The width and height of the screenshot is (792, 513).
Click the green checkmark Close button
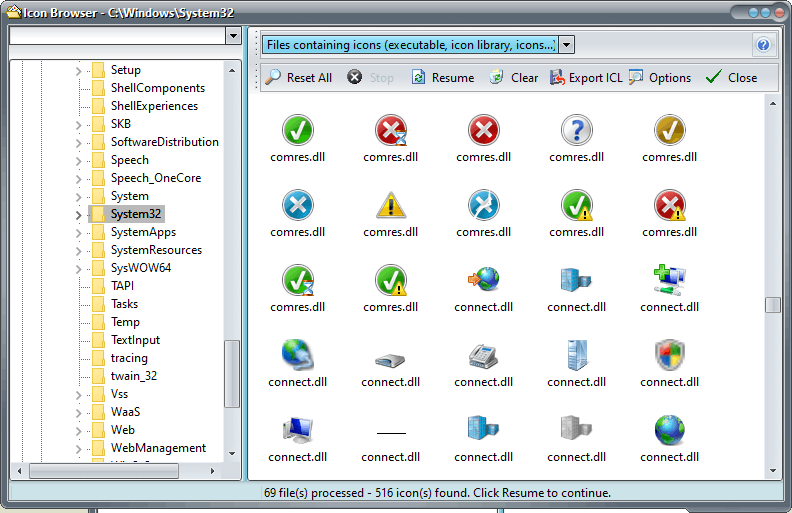click(731, 78)
